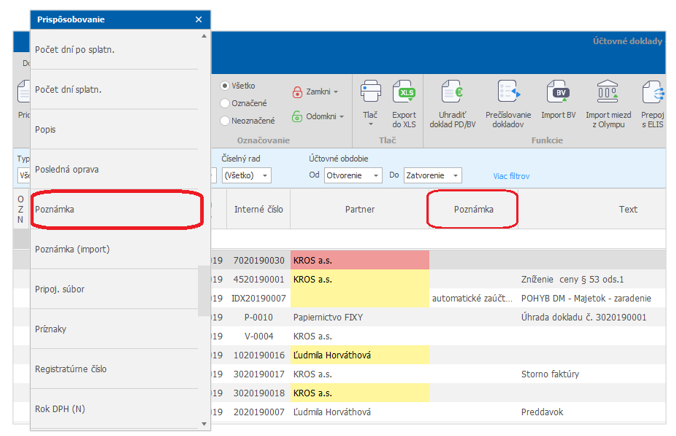676x436 pixels.
Task: Click the Poznámka column header in grid
Action: [x=473, y=209]
